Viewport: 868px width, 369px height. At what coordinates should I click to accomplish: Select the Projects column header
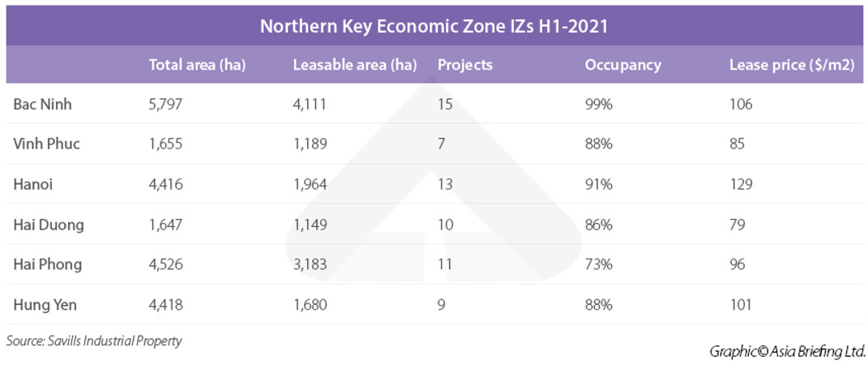coord(464,65)
